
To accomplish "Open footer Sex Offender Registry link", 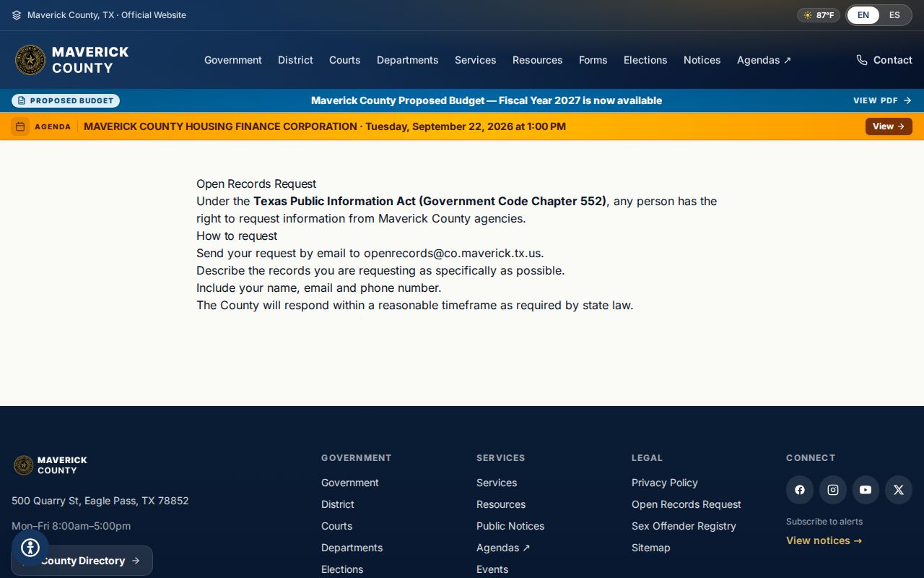I will (684, 526).
